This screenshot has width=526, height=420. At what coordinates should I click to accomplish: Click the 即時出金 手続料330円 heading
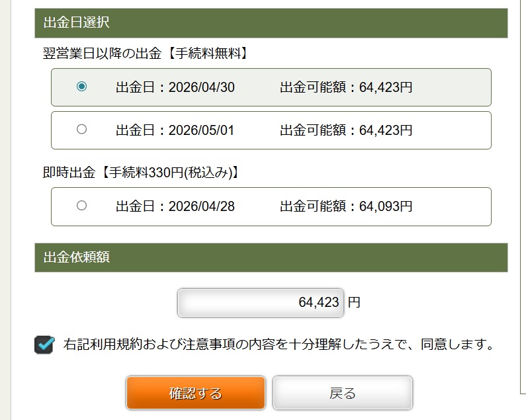pos(140,173)
